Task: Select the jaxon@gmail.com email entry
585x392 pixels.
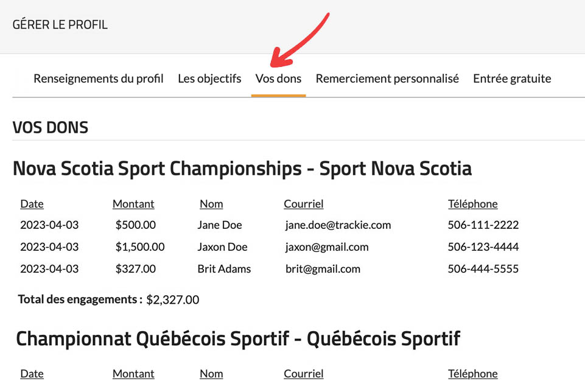Action: pyautogui.click(x=327, y=247)
